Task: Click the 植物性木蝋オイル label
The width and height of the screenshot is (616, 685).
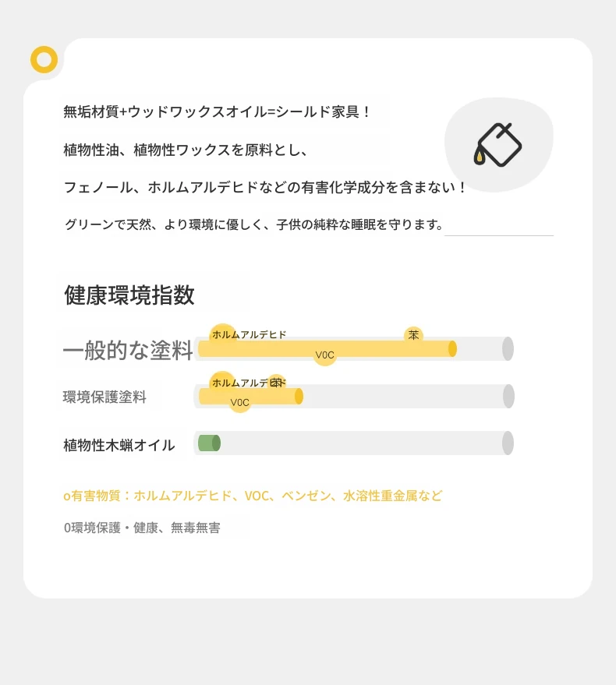Action: [119, 445]
